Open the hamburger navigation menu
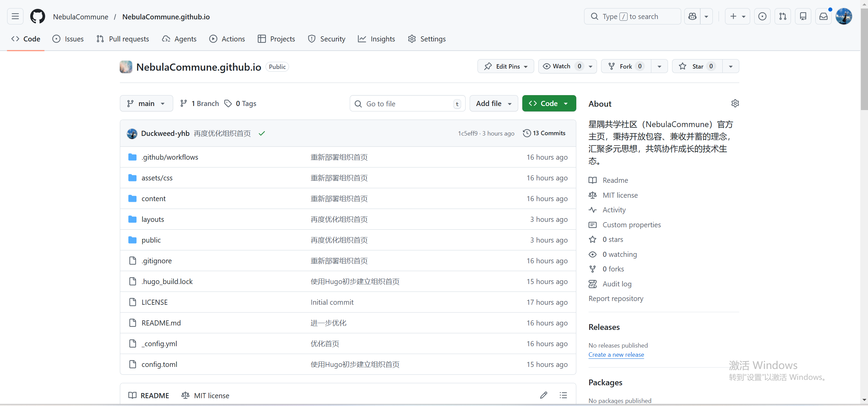The width and height of the screenshot is (868, 406). point(15,16)
